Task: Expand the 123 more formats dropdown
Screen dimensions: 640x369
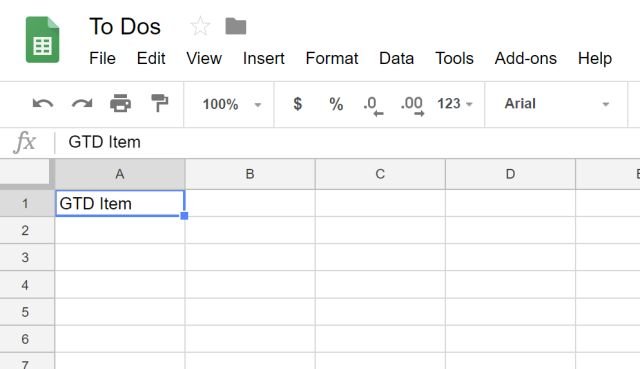Action: click(x=455, y=104)
